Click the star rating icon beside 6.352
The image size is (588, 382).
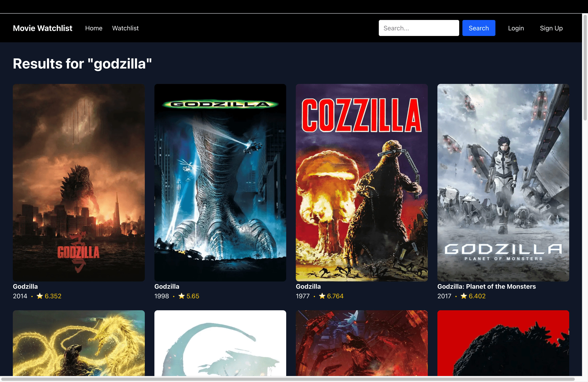(x=40, y=296)
